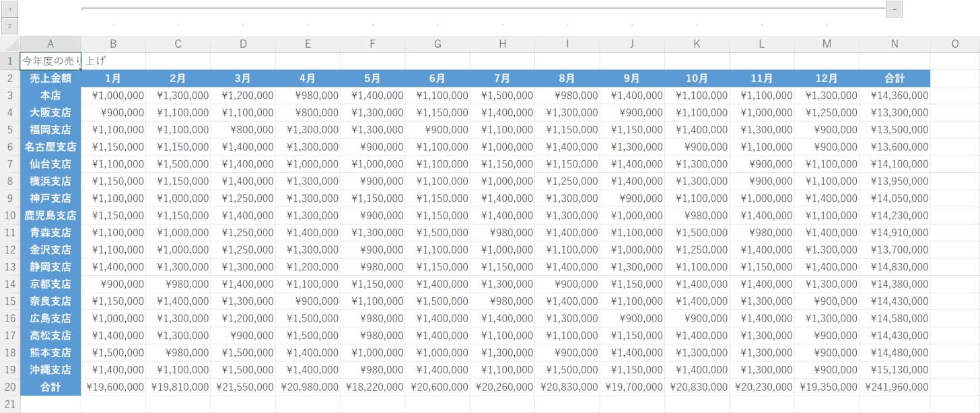
Task: Click outline level 2 button
Action: pyautogui.click(x=9, y=26)
